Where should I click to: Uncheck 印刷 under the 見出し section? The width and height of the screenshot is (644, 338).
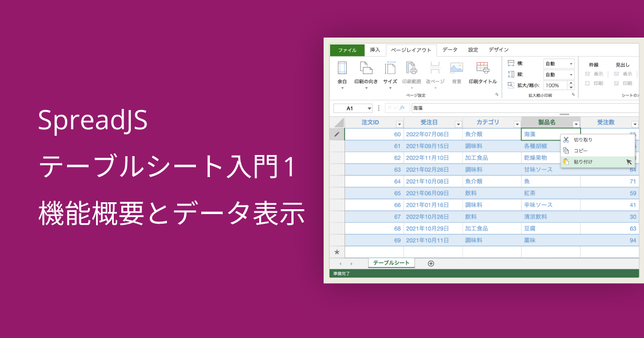tap(617, 83)
